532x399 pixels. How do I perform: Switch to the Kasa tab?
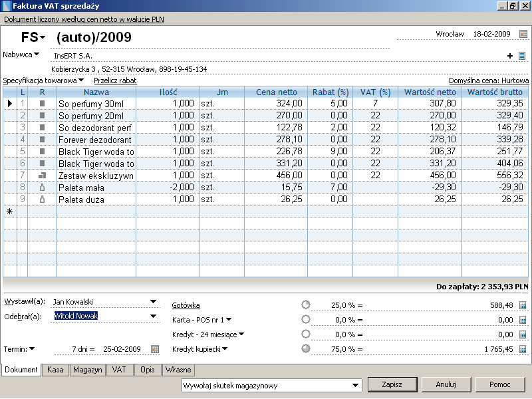(x=55, y=370)
